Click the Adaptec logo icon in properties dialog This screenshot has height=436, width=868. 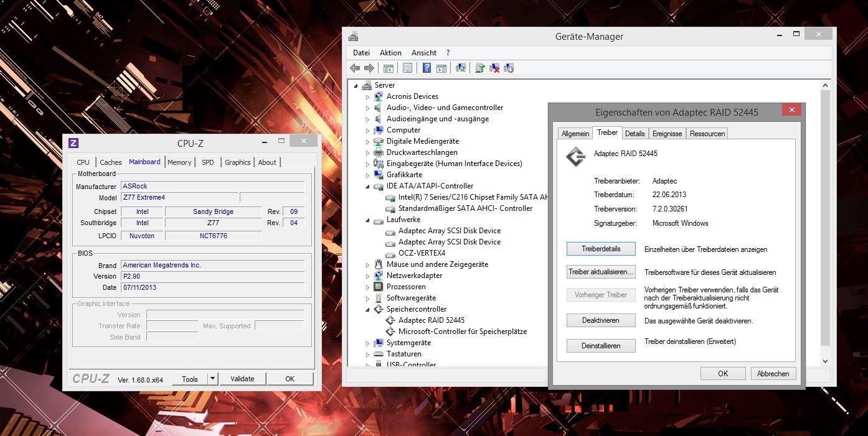(575, 157)
